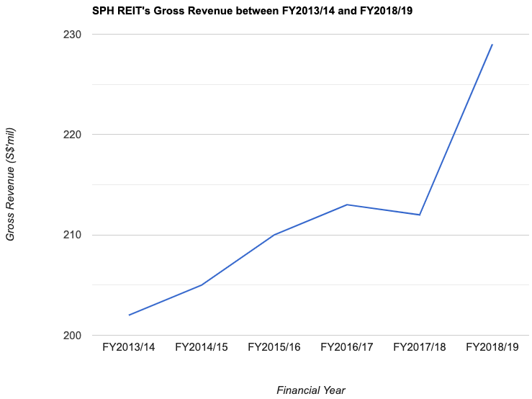Click the FY2014/15 x-axis label
Screen dimensions: 532x399
[201, 347]
